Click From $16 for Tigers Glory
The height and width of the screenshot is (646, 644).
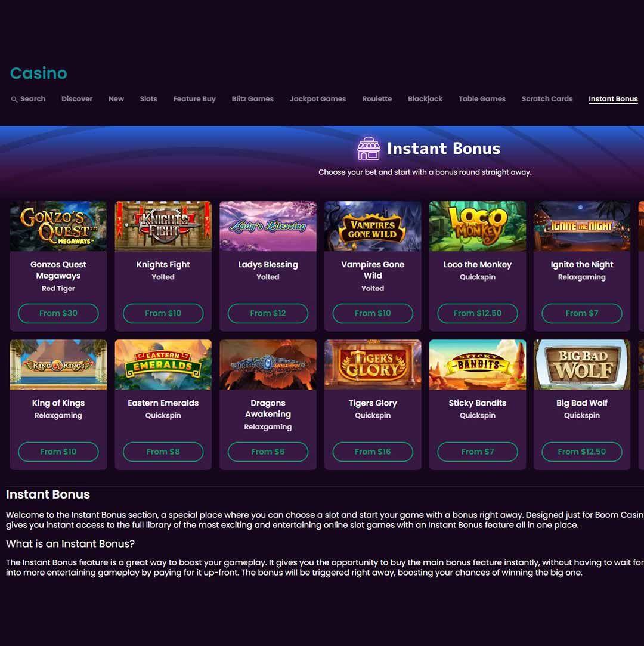[x=373, y=452]
